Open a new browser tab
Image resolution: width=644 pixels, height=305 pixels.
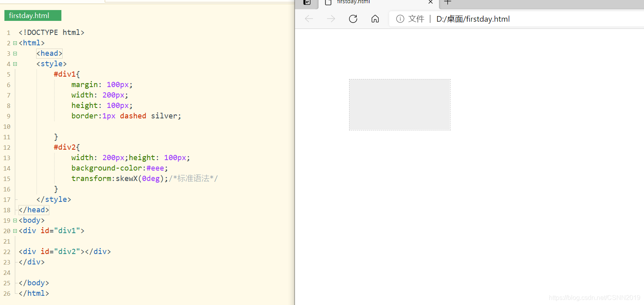448,2
